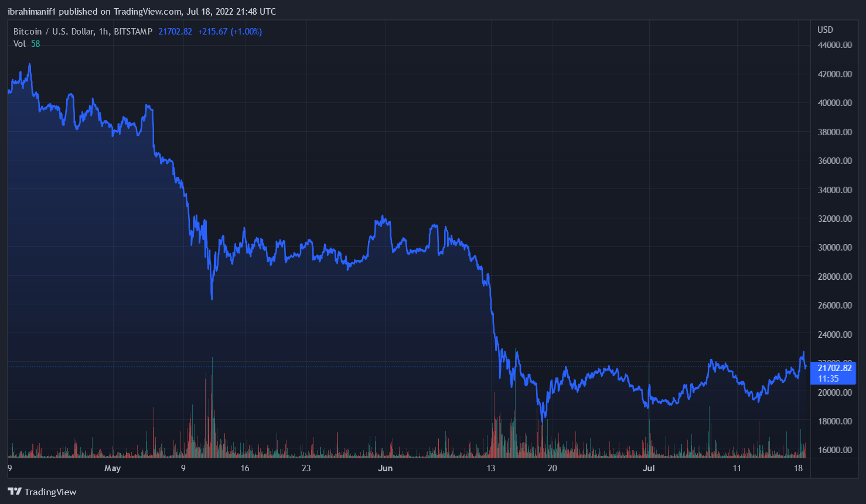This screenshot has width=866, height=504.
Task: Open the USD currency label on price axis
Action: (x=825, y=30)
